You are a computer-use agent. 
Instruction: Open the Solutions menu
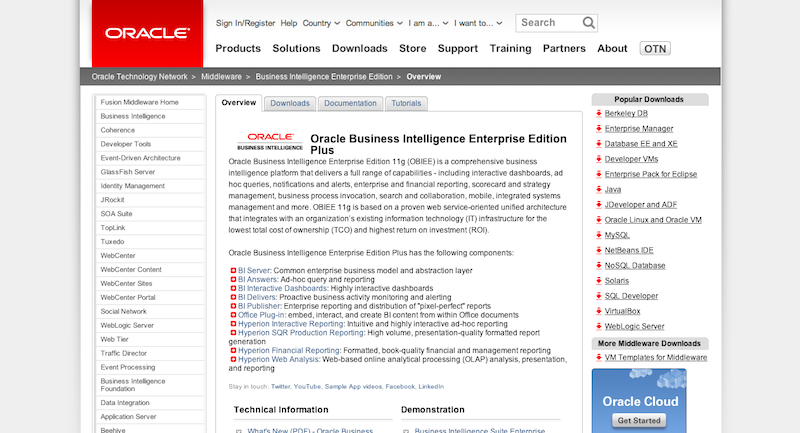point(296,48)
